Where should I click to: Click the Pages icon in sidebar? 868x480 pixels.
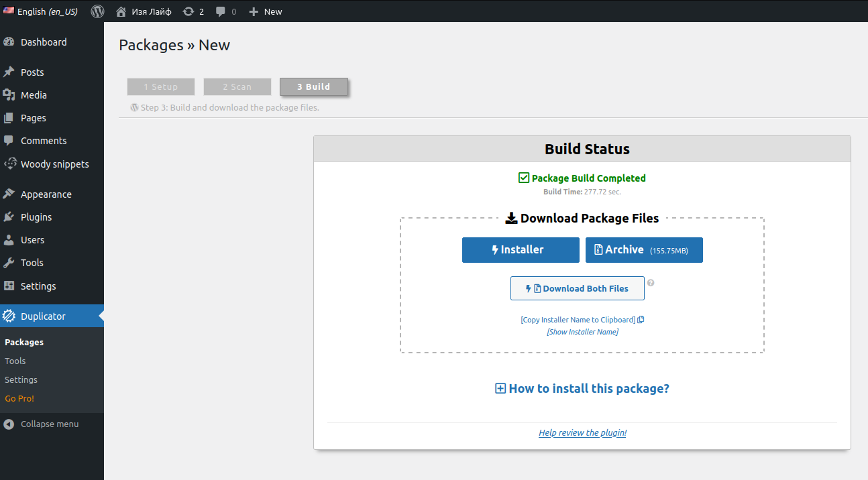coord(9,118)
